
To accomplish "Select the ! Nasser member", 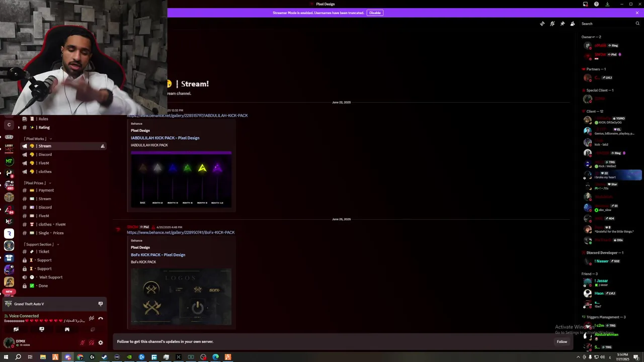I will click(611, 261).
